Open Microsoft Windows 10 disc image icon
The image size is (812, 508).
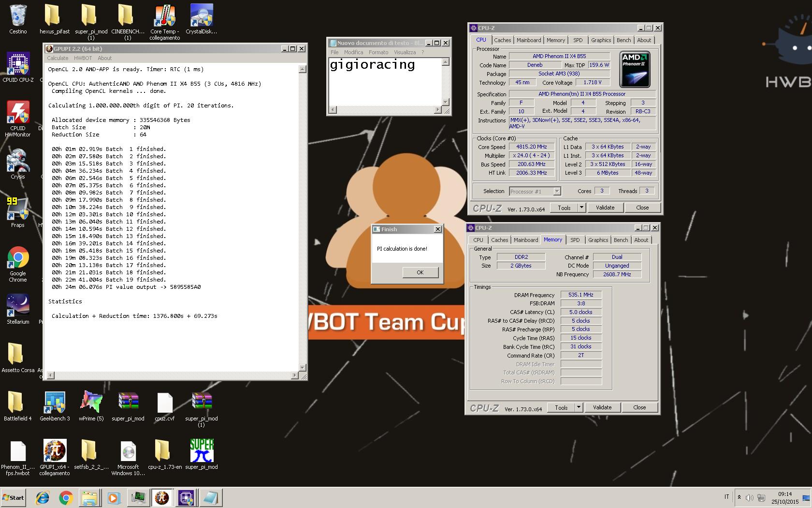point(128,458)
